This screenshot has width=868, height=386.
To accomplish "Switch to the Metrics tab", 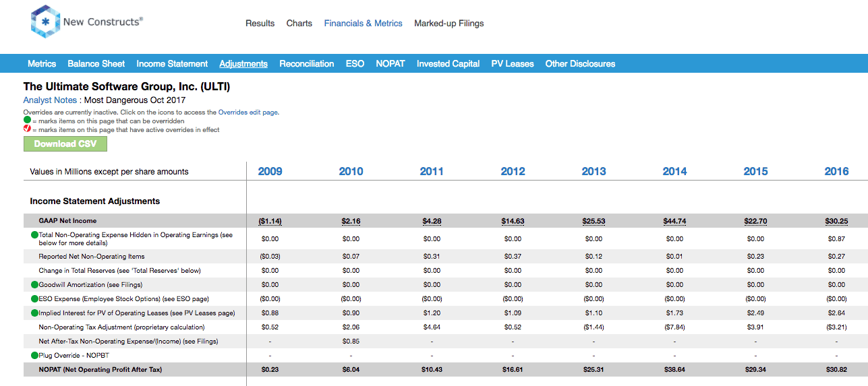I will [x=42, y=64].
